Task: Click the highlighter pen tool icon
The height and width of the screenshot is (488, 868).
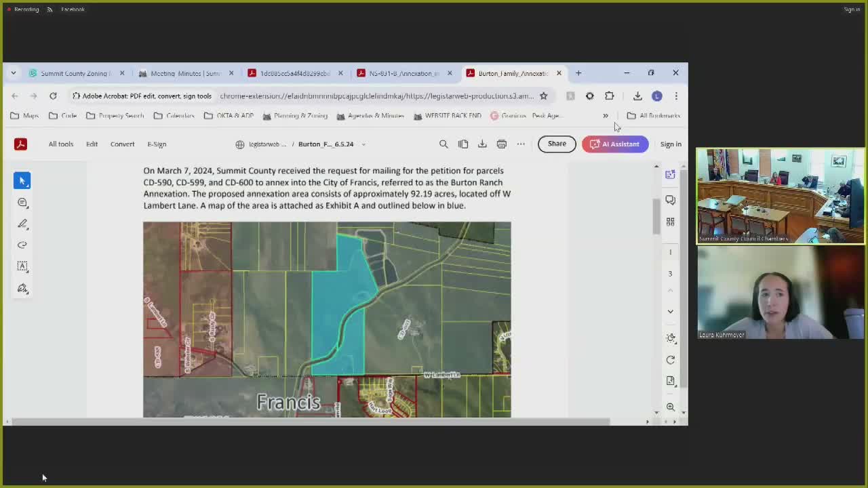Action: click(x=22, y=224)
